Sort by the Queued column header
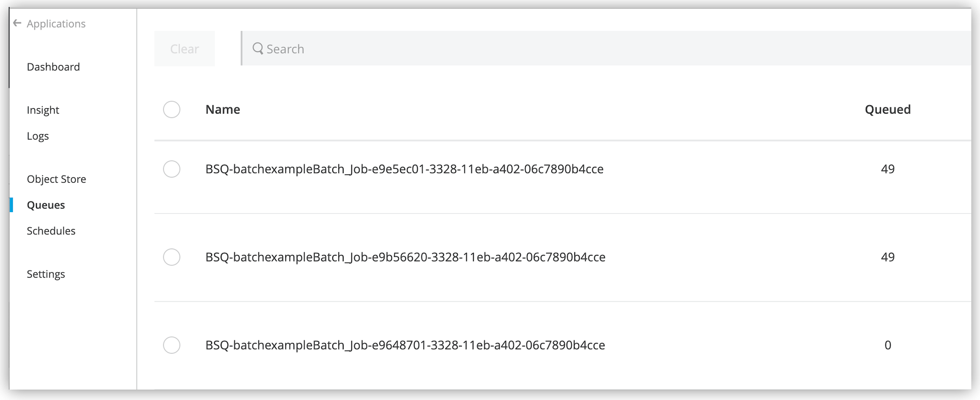 tap(887, 110)
